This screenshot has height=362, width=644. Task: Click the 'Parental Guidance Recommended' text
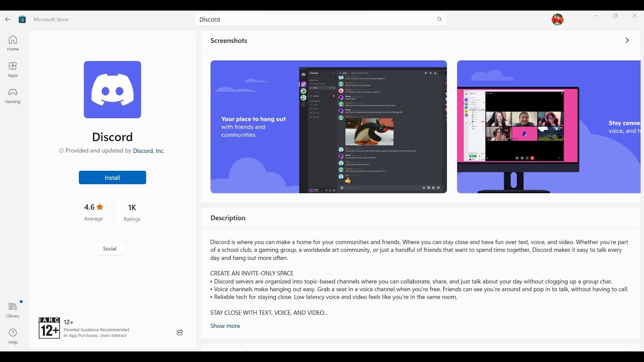pos(97,330)
